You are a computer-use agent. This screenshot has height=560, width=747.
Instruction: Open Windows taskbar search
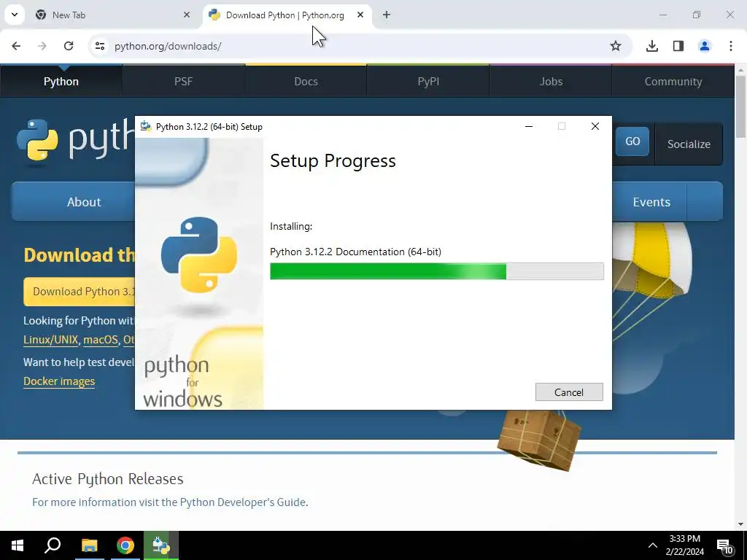coord(53,545)
